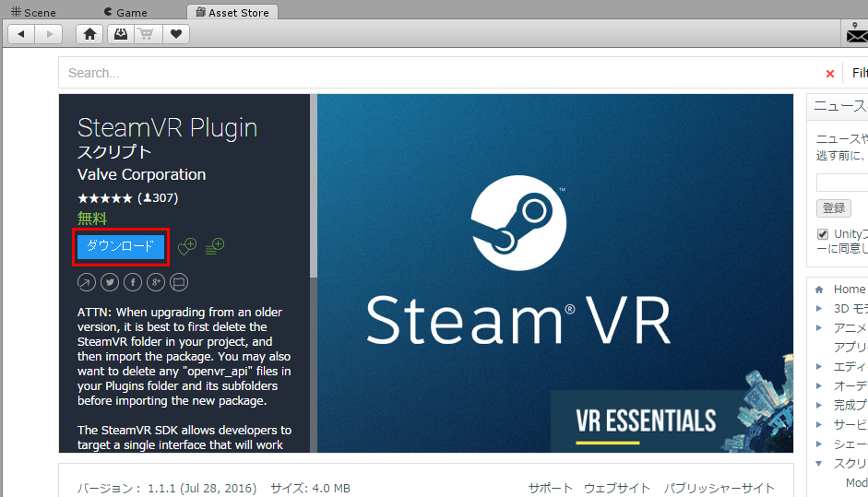Open the mail notifications envelope icon

click(856, 35)
